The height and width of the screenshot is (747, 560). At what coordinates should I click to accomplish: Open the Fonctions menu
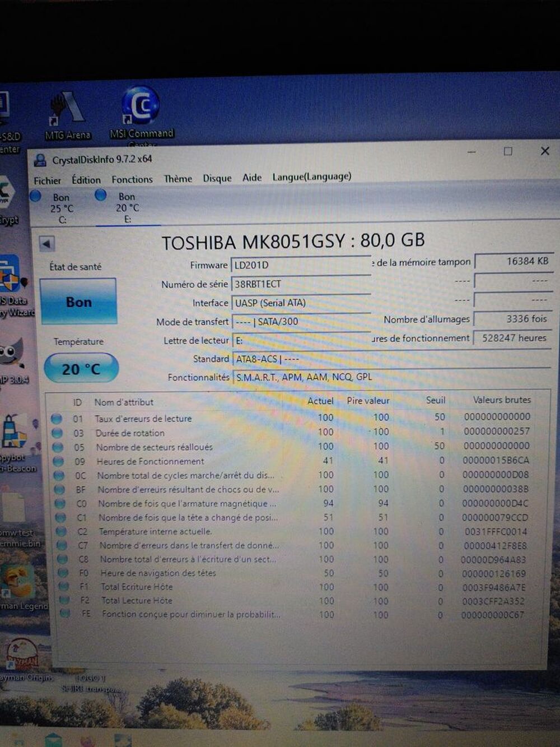[x=132, y=179]
